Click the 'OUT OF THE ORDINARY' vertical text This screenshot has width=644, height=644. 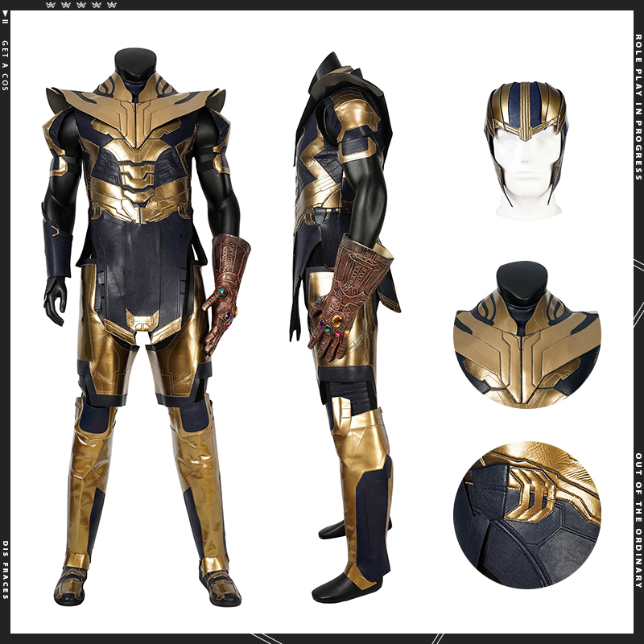[638, 520]
